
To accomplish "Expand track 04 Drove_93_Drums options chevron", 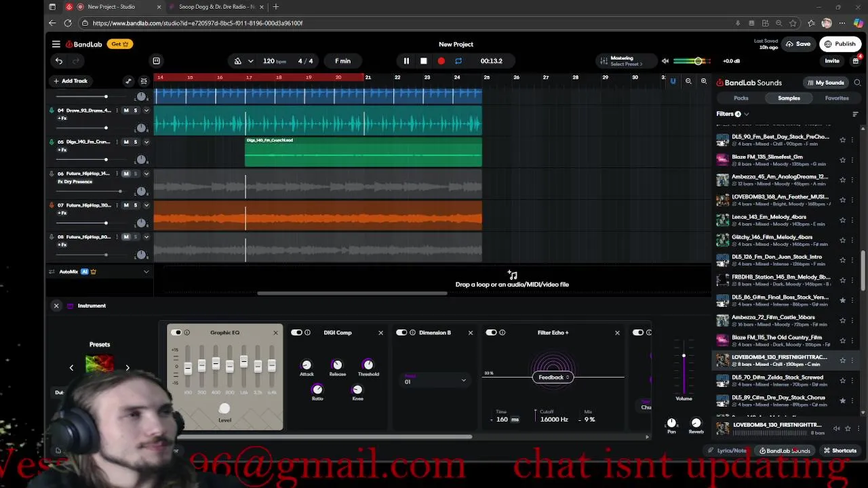I will click(146, 110).
